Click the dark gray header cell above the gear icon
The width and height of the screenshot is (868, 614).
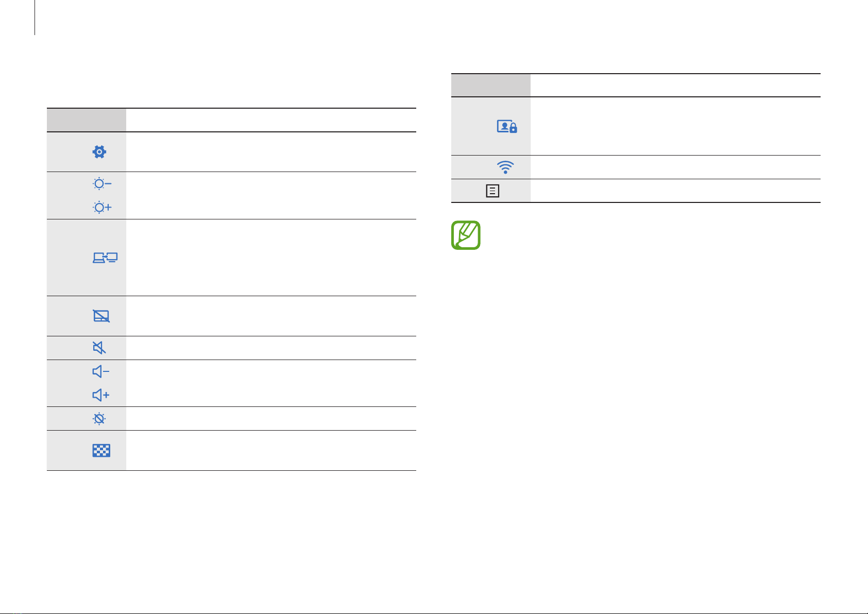click(x=87, y=120)
